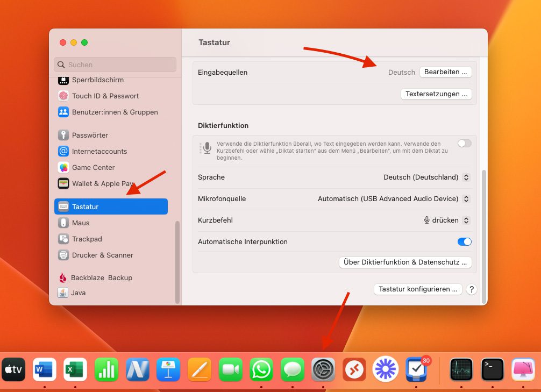Disable Automatische Interpunktion toggle
Image resolution: width=541 pixels, height=392 pixels.
click(464, 242)
